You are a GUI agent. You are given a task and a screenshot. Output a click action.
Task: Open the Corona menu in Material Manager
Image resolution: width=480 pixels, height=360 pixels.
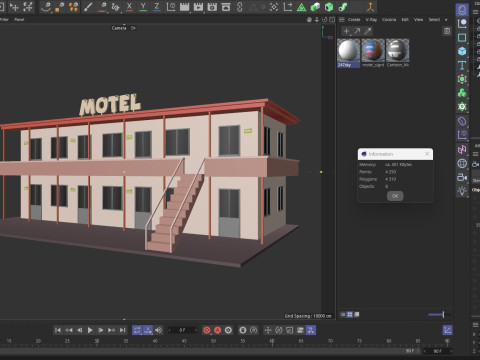(389, 20)
